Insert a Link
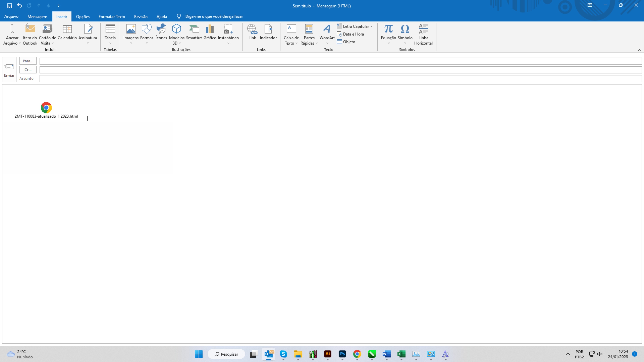Screen dimensions: 644x362 point(252,32)
